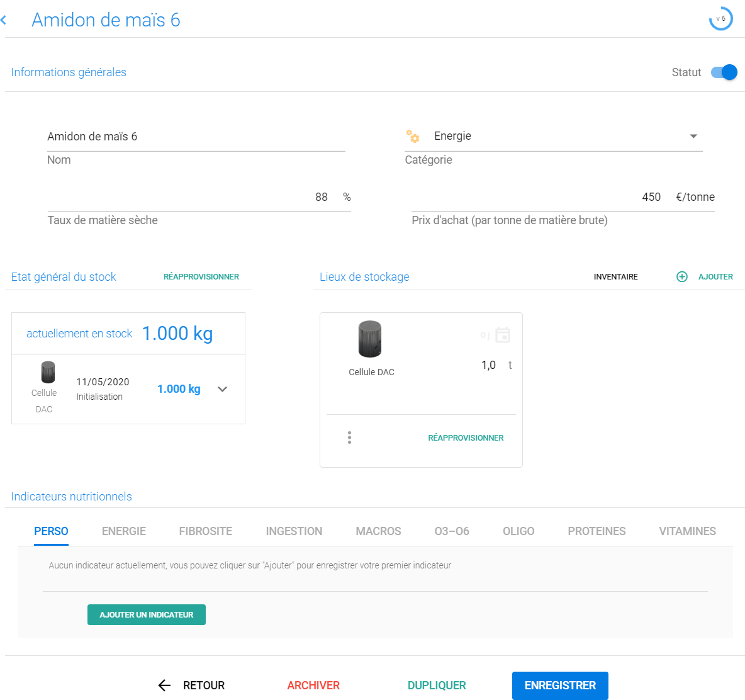Click the orange gears category icon
Viewport: 745px width, 700px height.
412,137
